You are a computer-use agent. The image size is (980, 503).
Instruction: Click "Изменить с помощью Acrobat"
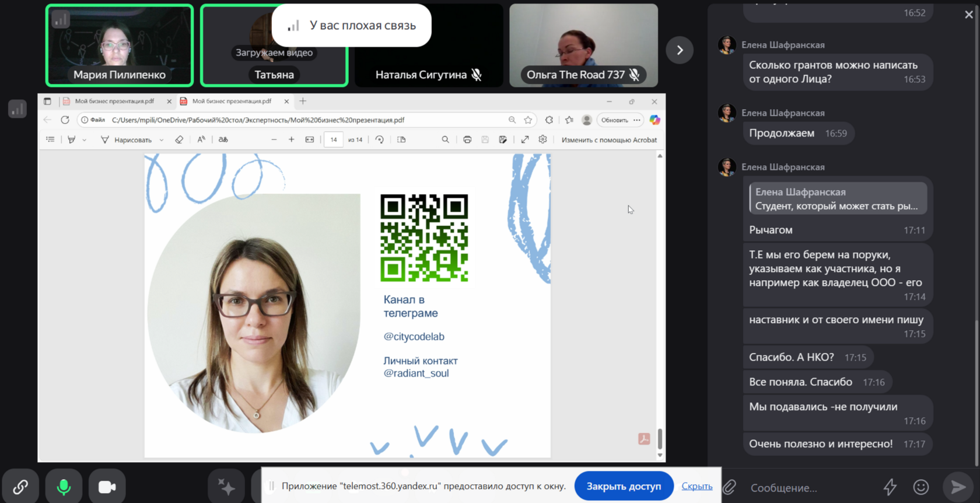coord(609,140)
